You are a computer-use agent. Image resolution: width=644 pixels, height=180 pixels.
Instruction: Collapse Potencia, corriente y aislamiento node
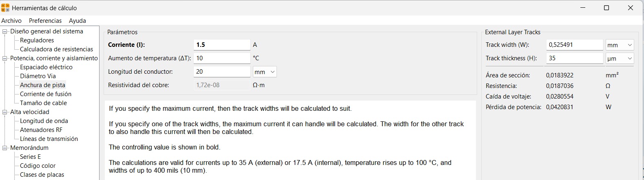point(5,58)
